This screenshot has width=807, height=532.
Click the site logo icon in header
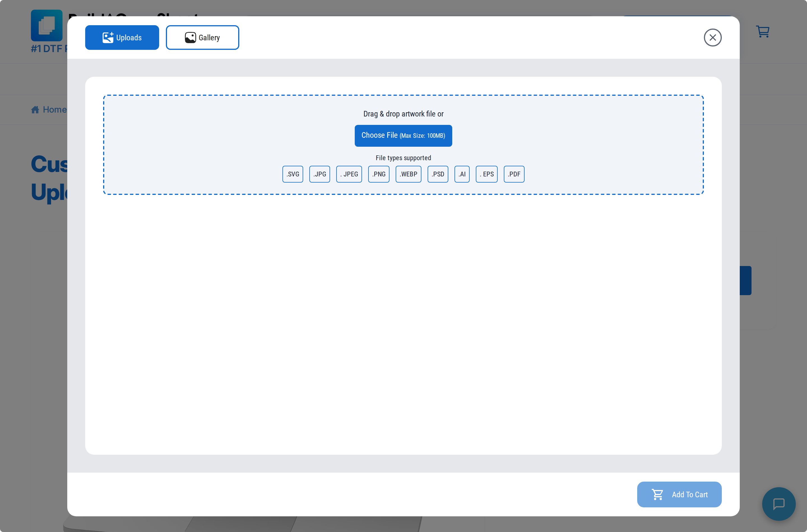click(47, 25)
